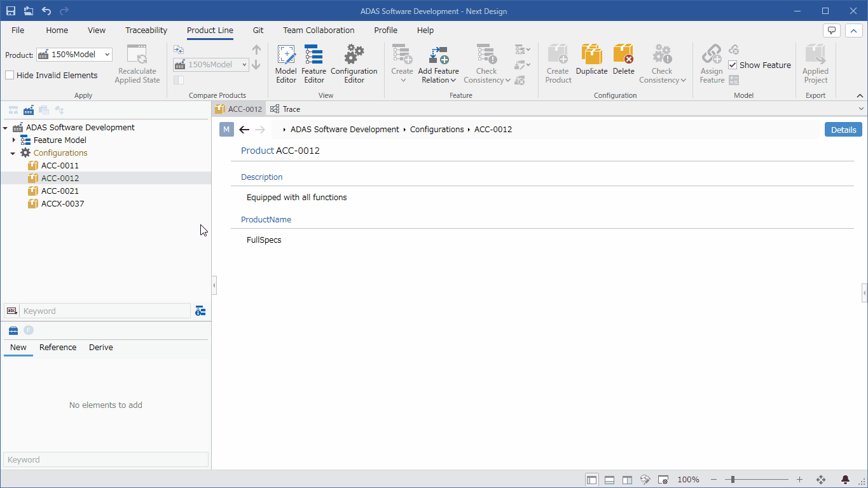Open the Model Editor view
868x488 pixels.
coord(286,64)
